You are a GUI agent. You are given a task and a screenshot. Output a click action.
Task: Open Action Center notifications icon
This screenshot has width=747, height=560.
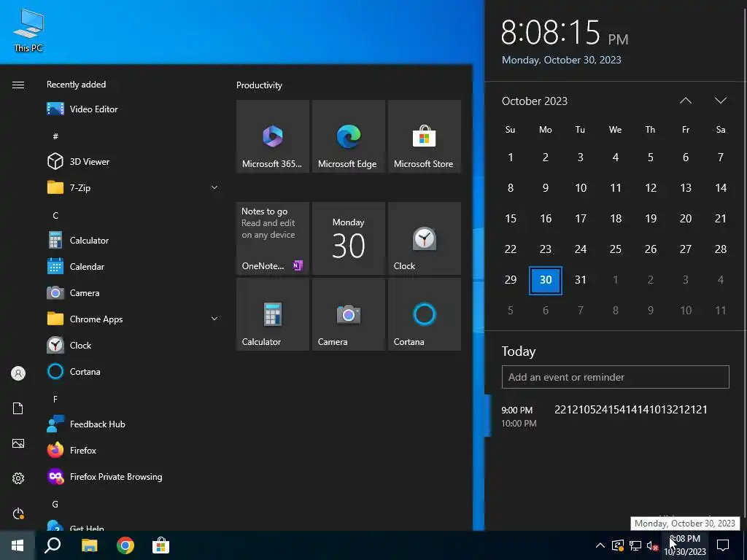[x=723, y=545]
